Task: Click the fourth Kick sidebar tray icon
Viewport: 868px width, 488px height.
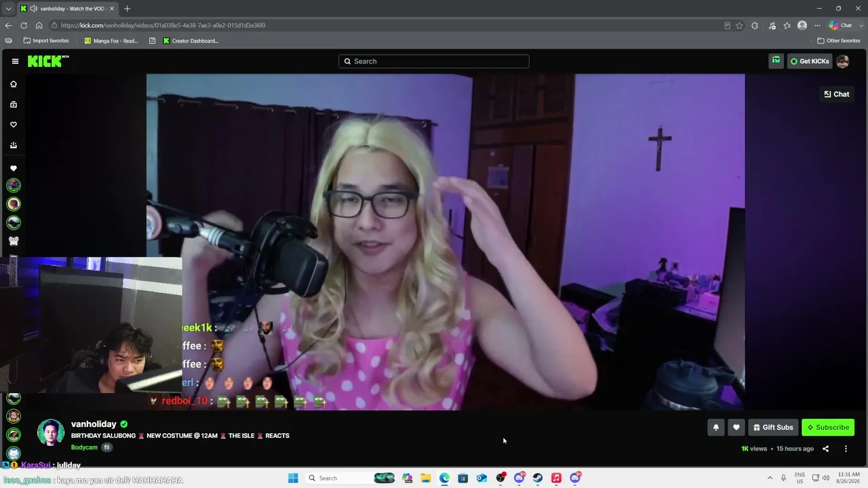Action: coord(13,145)
